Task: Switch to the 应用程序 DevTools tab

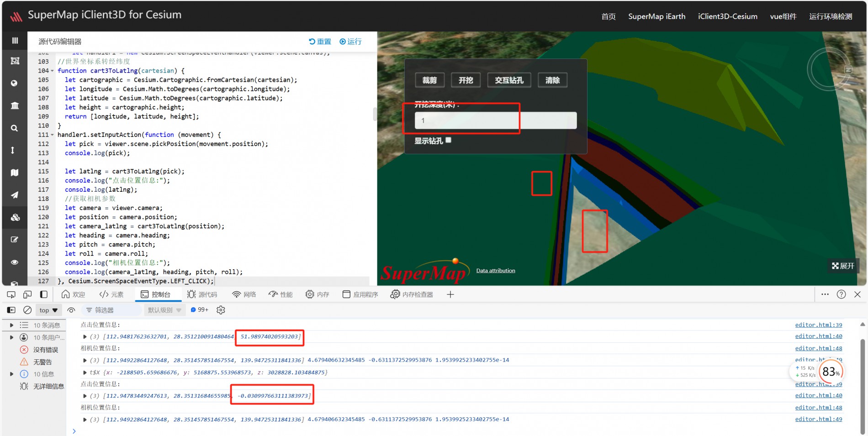Action: 360,294
